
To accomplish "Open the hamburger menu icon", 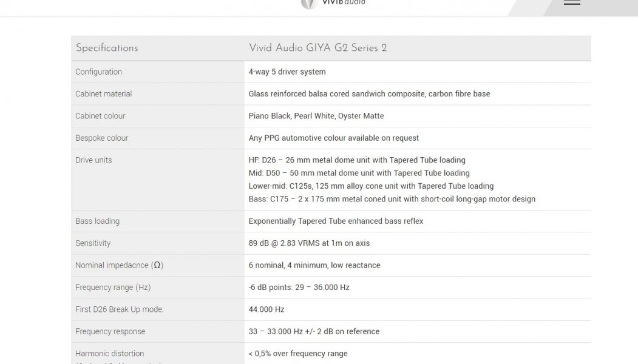I will 572,2.
